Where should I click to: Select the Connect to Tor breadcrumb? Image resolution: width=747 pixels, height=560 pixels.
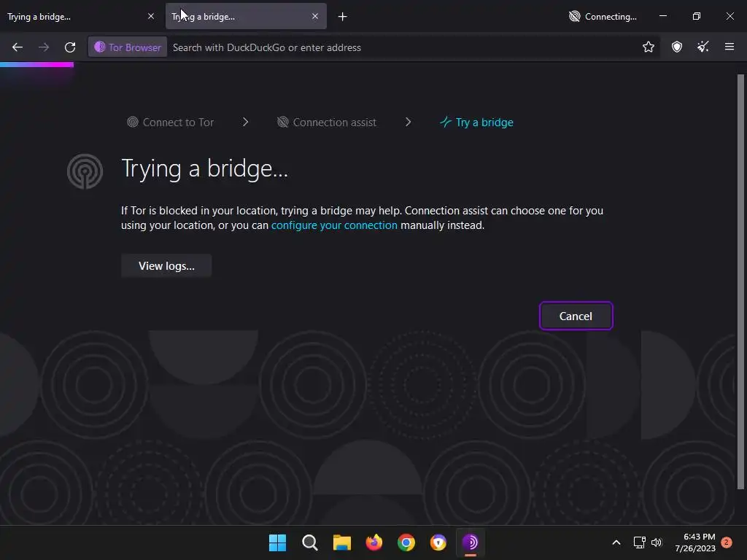(171, 122)
